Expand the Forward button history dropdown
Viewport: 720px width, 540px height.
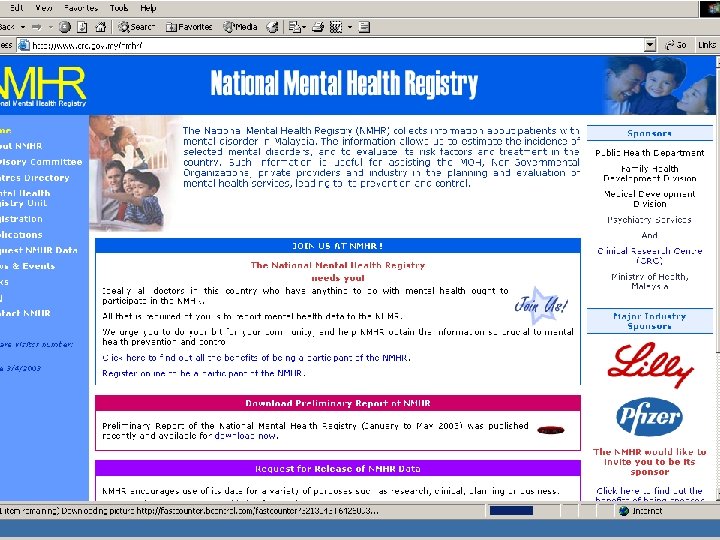tap(51, 27)
